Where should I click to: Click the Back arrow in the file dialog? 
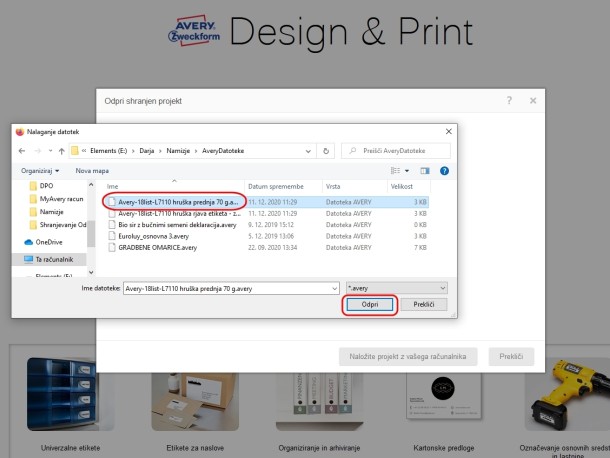tap(22, 151)
